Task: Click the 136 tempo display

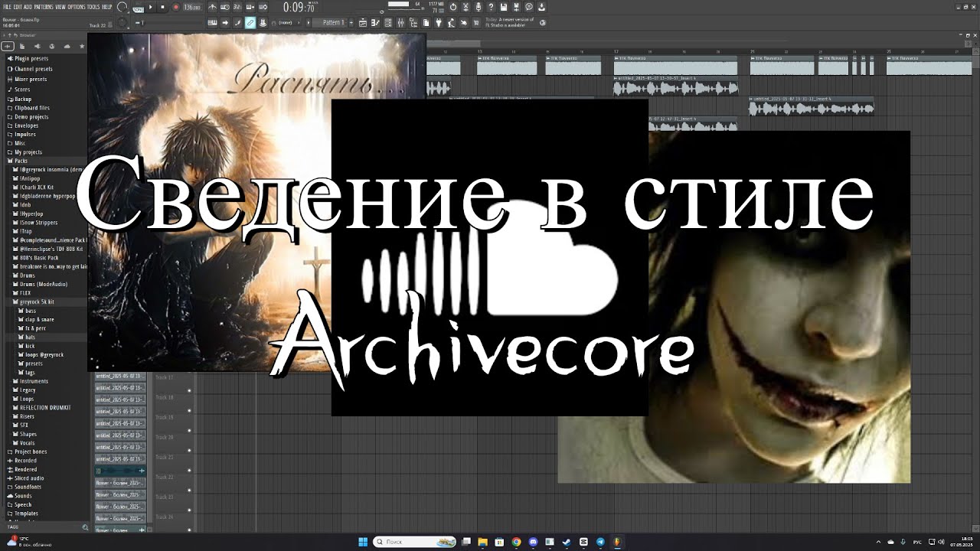Action: coord(192,7)
